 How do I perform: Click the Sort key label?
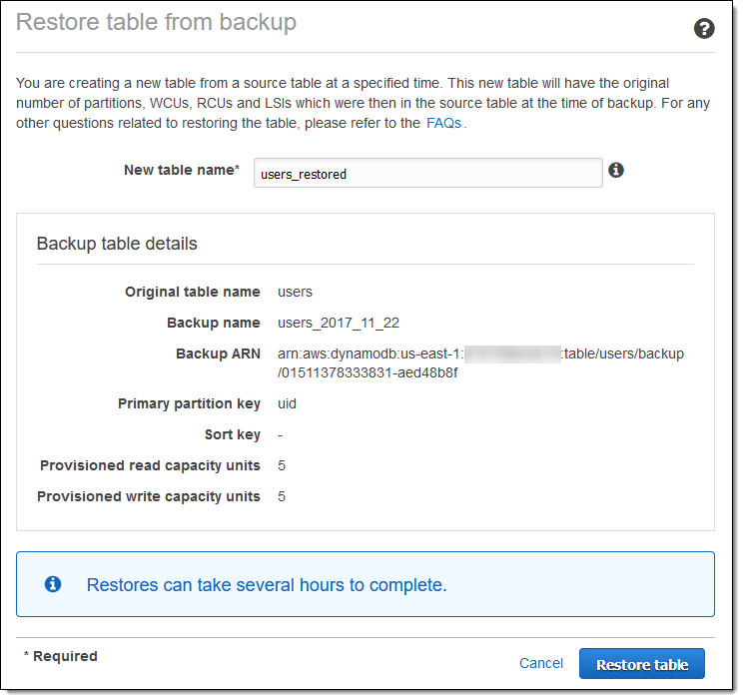[232, 434]
